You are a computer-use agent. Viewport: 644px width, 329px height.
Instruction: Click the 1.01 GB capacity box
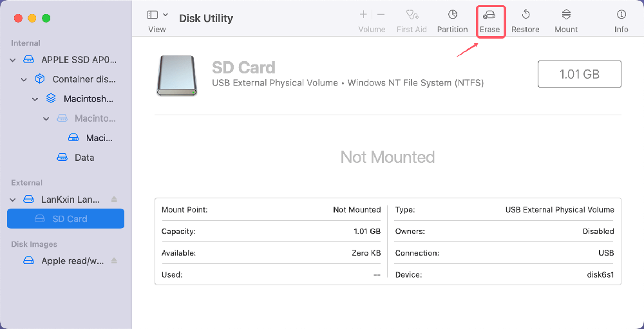click(x=579, y=74)
